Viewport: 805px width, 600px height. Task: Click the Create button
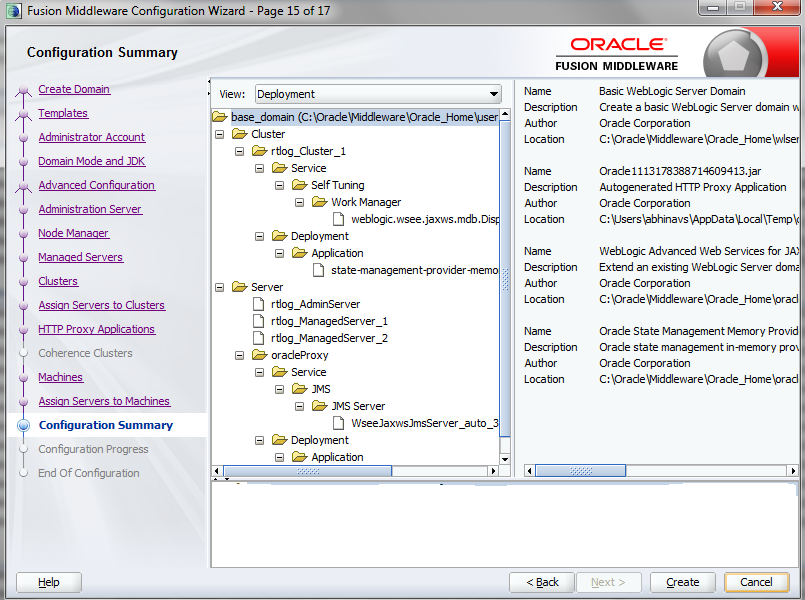pyautogui.click(x=682, y=582)
